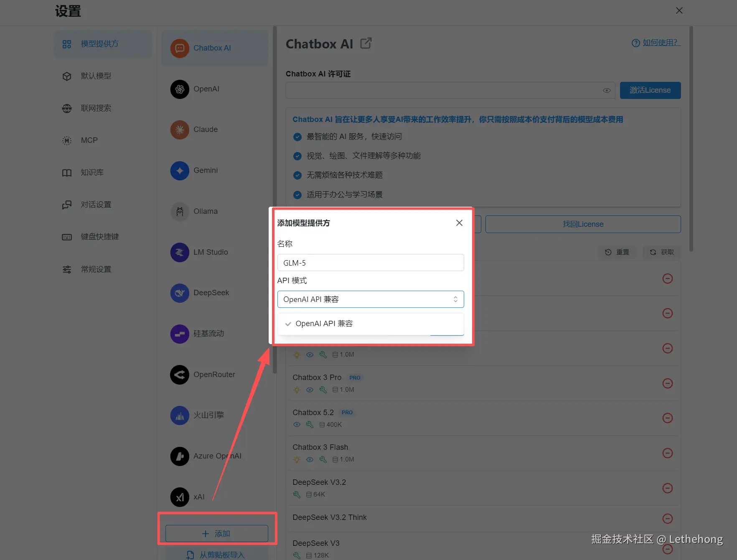The width and height of the screenshot is (737, 560).
Task: Select the OpenAI provider icon
Action: [x=180, y=89]
